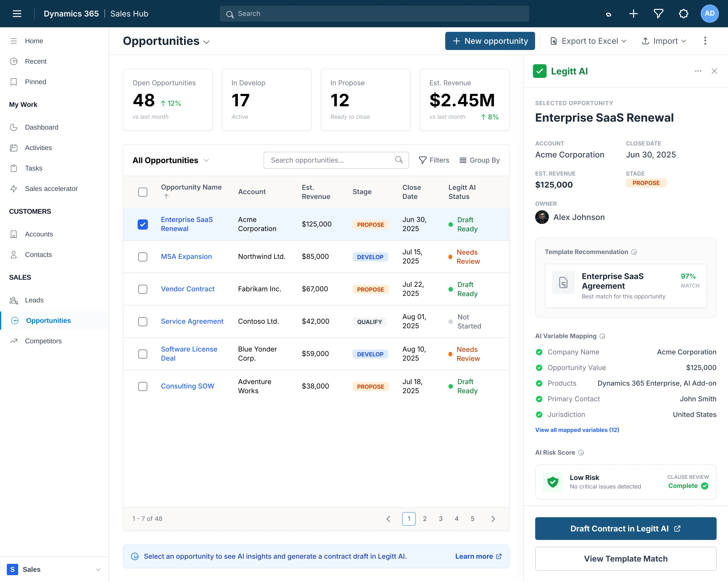The image size is (728, 582).
Task: Click the Legitt AI green checkmark logo
Action: tap(540, 71)
